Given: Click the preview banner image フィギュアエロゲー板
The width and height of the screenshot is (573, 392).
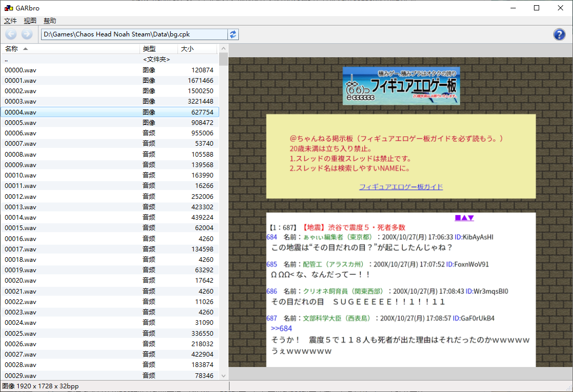Looking at the screenshot, I should (401, 86).
